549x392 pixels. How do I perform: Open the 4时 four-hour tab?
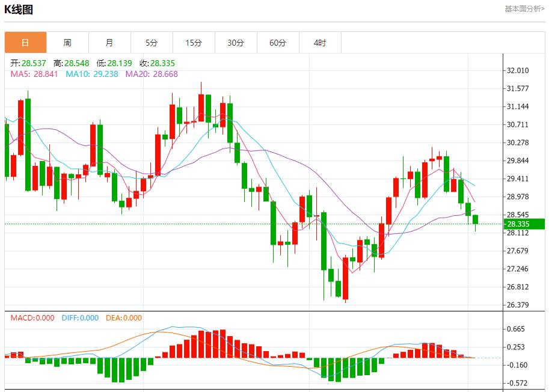coord(320,43)
